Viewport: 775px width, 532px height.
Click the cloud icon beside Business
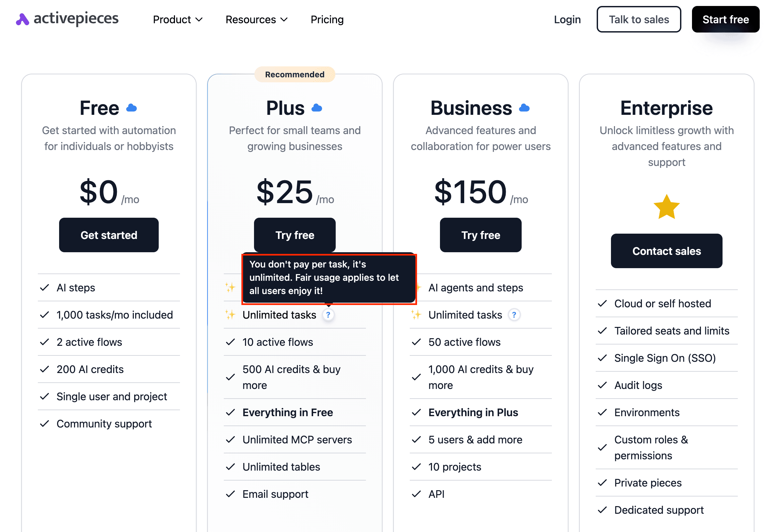coord(524,108)
